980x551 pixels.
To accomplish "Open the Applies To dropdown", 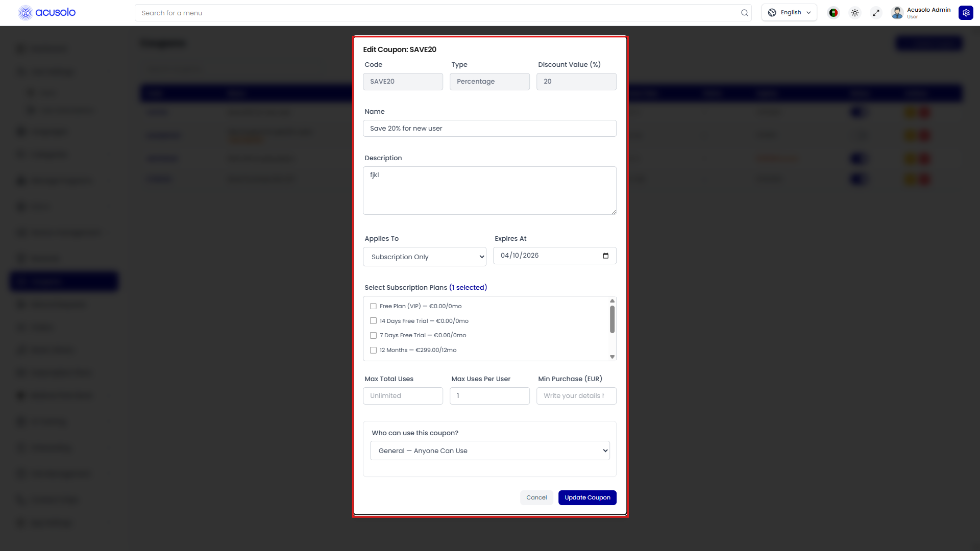I will [425, 257].
